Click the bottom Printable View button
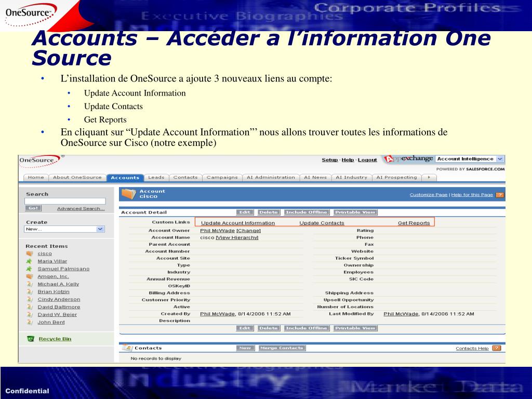Image resolution: width=532 pixels, height=399 pixels. coord(355,328)
